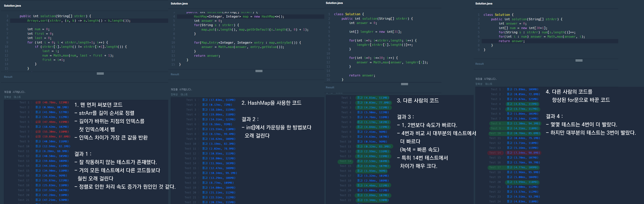Click result 'Test 2 통과 (0.17ms, 72MB)'
Viewport: 644px width, 204px height.
(x=209, y=105)
